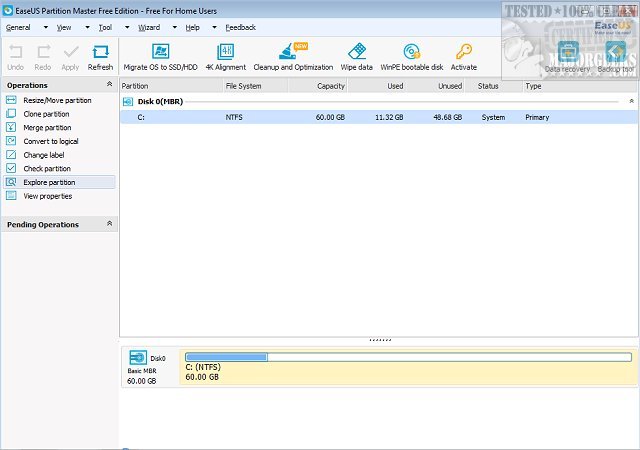This screenshot has width=640, height=450.
Task: Click the Change label icon
Action: [11, 155]
